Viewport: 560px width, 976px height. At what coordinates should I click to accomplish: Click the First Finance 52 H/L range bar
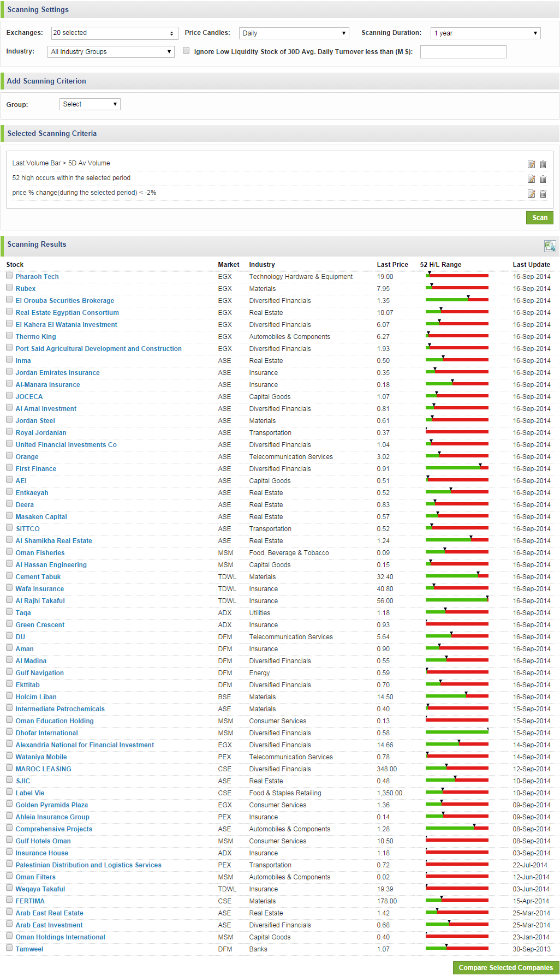457,468
